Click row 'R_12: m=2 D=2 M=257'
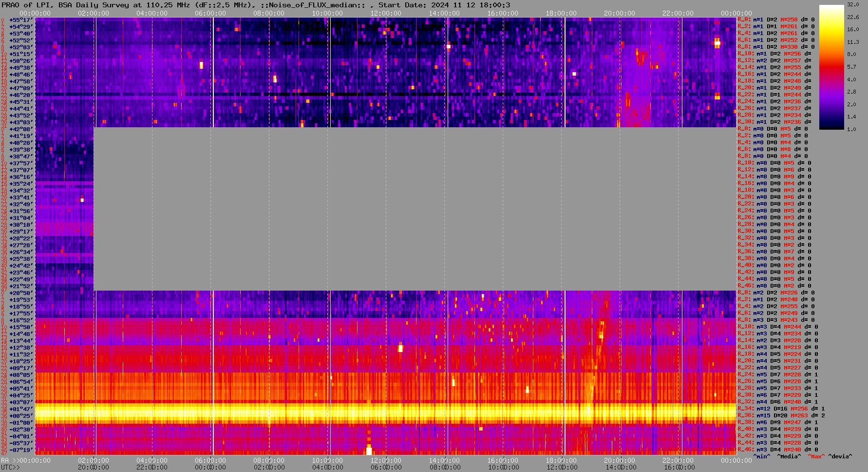Image resolution: width=868 pixels, height=472 pixels. (x=774, y=60)
